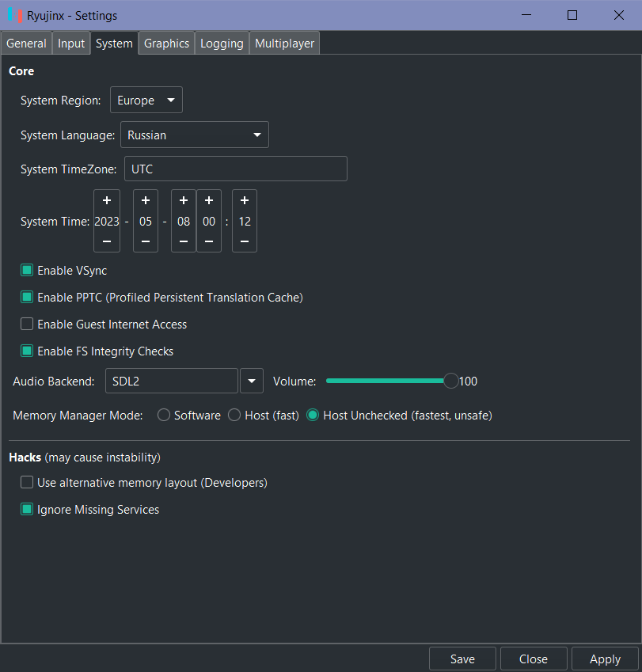The width and height of the screenshot is (642, 672).
Task: Click the hour value 00
Action: (x=209, y=221)
